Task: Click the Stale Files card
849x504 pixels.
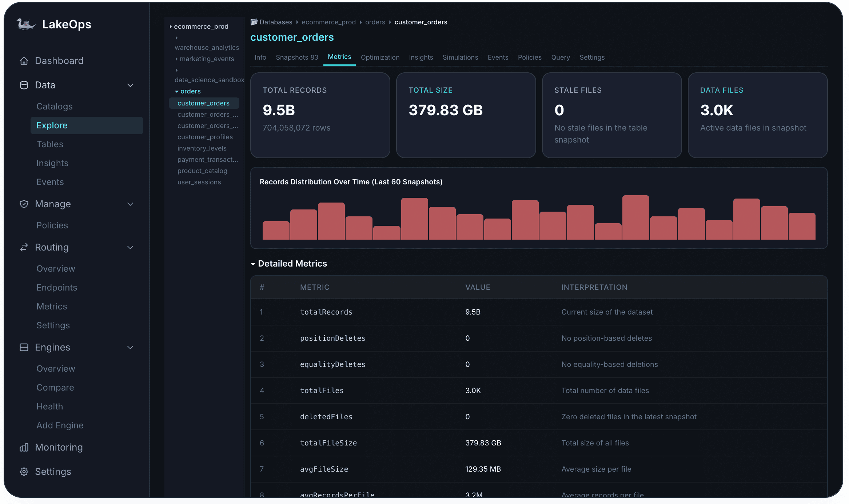Action: (612, 115)
